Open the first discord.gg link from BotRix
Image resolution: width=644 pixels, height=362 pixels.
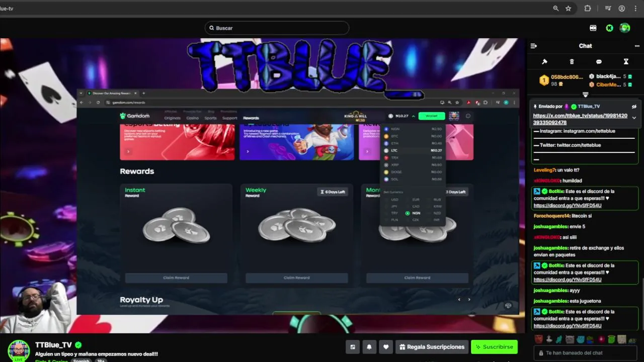coord(568,206)
